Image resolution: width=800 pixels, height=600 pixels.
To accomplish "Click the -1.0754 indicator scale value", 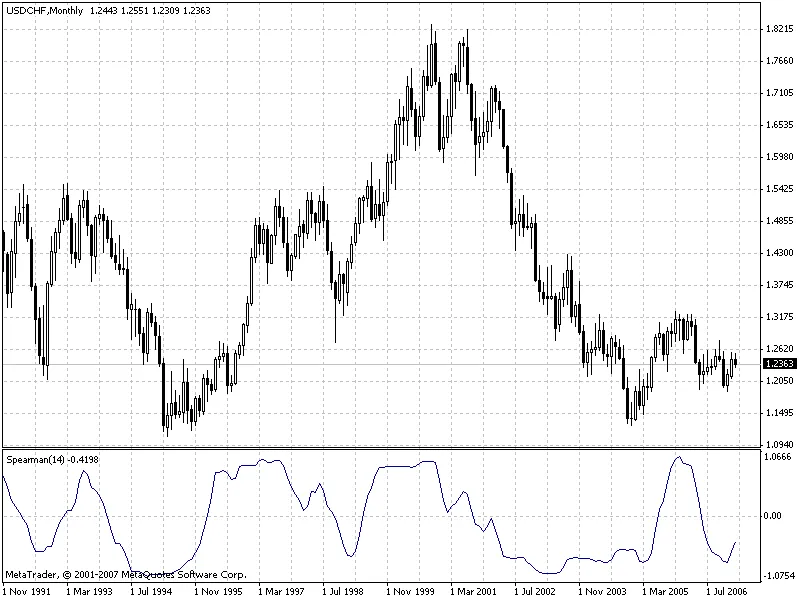I will (777, 576).
